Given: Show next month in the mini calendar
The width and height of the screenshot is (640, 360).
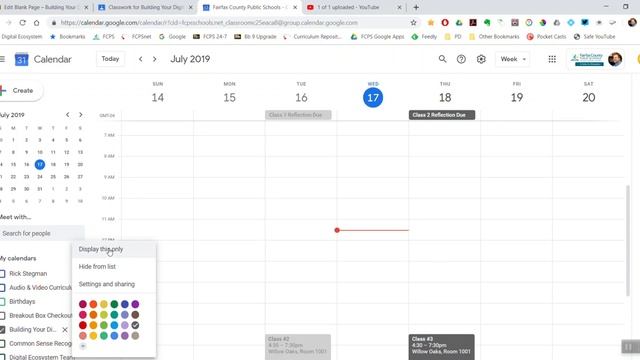Looking at the screenshot, I should click(80, 115).
